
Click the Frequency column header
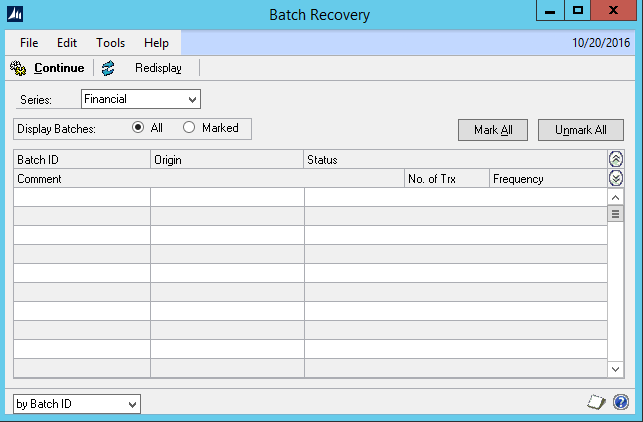coord(548,179)
